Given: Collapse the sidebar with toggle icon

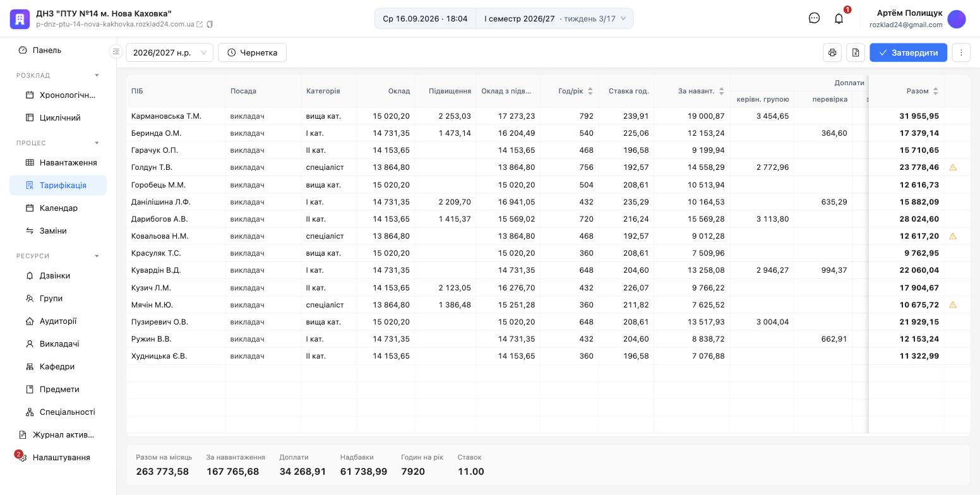Looking at the screenshot, I should [116, 52].
